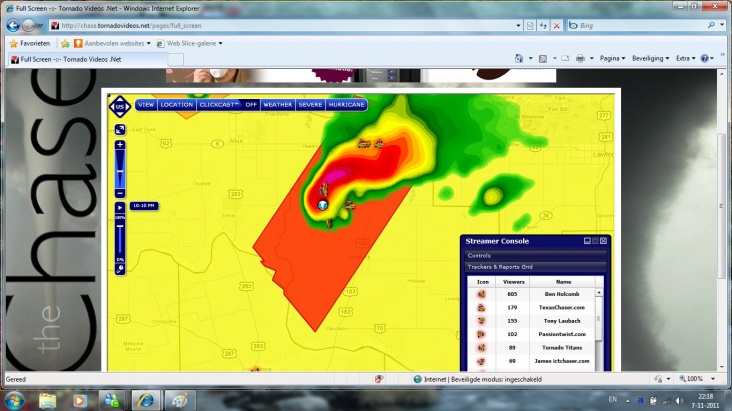The image size is (732, 411).
Task: Open the HURRICANE map menu
Action: 346,105
